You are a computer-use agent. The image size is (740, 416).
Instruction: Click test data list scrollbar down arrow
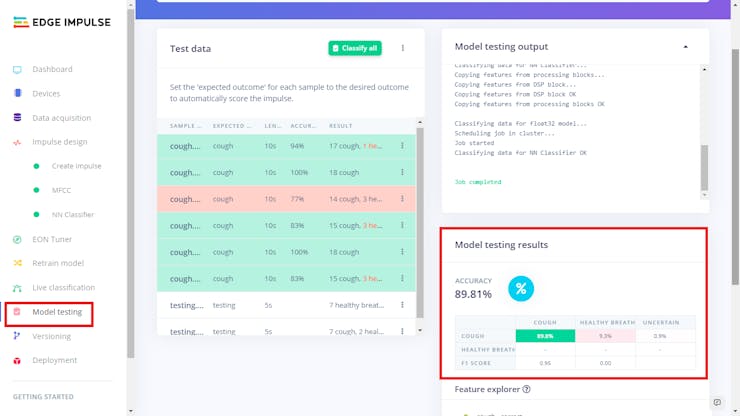[x=420, y=330]
